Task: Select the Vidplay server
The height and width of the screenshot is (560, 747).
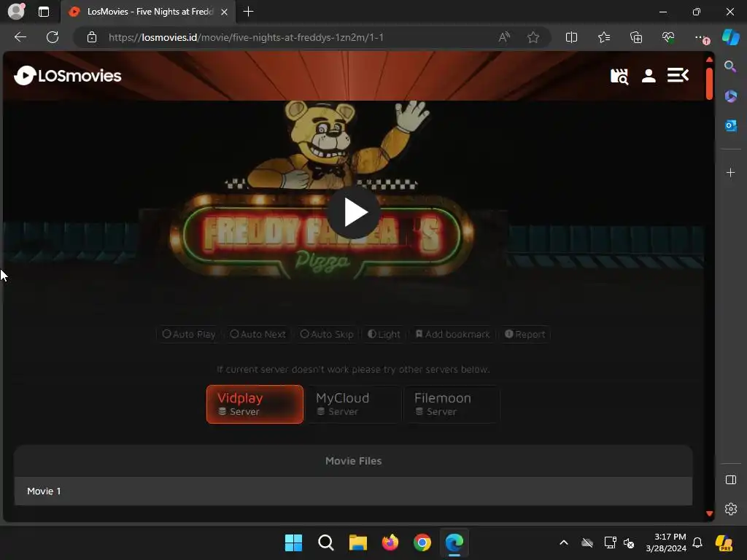Action: click(x=255, y=404)
